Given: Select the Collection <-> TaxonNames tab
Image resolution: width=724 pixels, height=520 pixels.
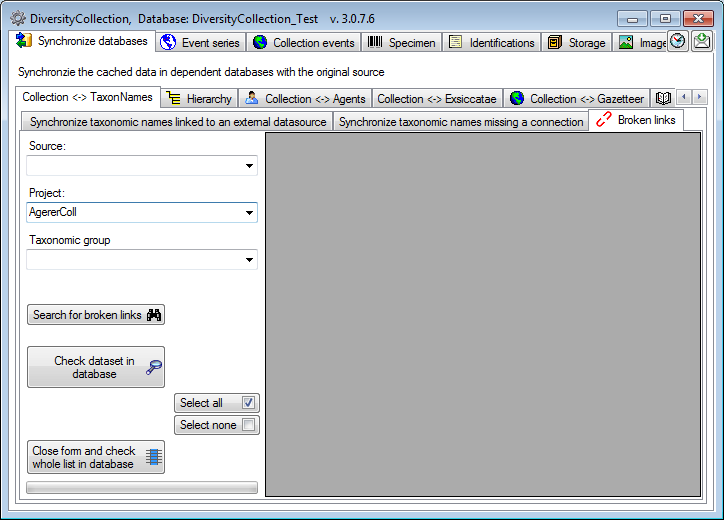Looking at the screenshot, I should pyautogui.click(x=88, y=97).
